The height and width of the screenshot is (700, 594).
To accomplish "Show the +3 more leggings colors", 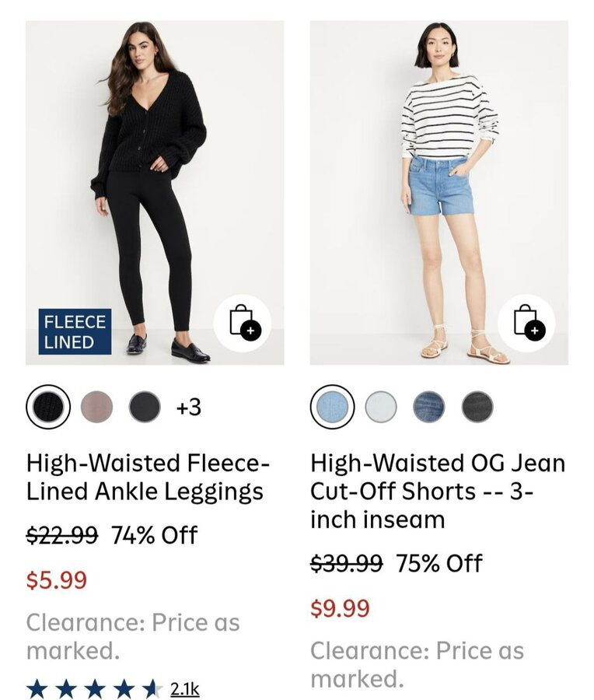I will (188, 406).
